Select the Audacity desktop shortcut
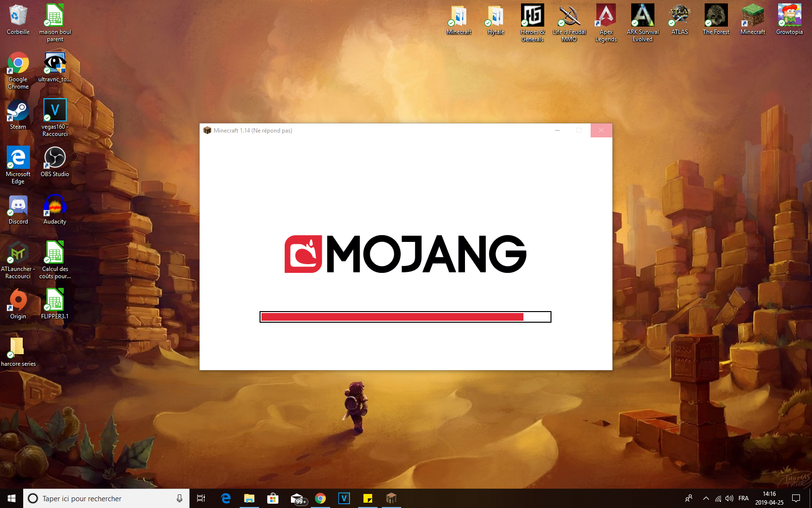812x508 pixels. pyautogui.click(x=55, y=209)
